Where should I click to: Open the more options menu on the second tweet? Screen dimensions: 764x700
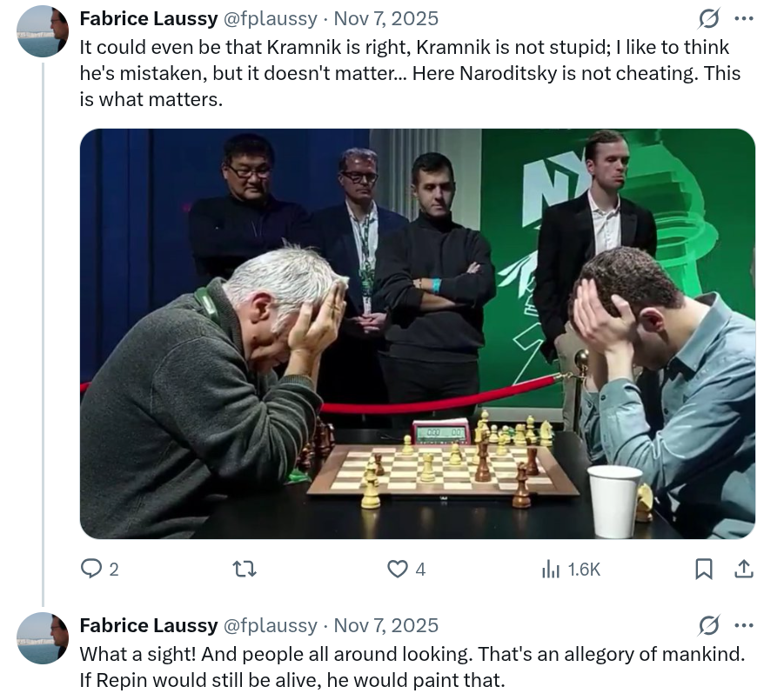tap(744, 625)
